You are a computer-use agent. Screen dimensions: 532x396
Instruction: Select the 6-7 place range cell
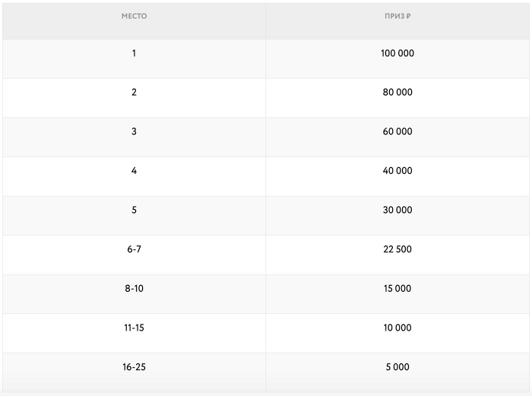click(134, 249)
